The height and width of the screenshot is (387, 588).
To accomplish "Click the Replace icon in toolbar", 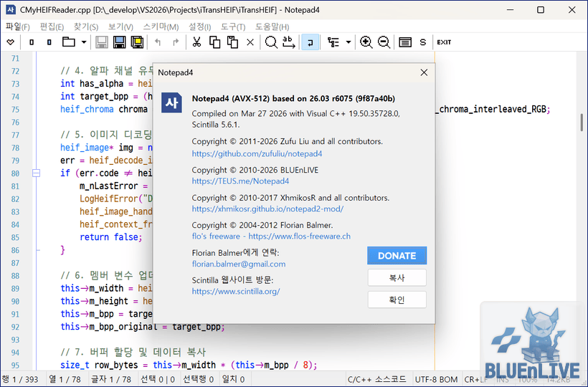I will [x=289, y=42].
